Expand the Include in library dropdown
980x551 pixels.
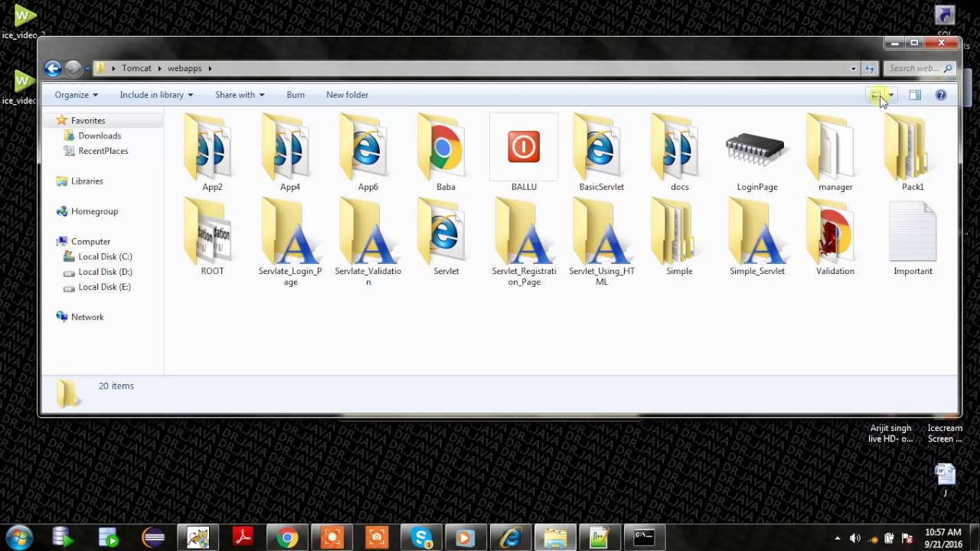156,95
